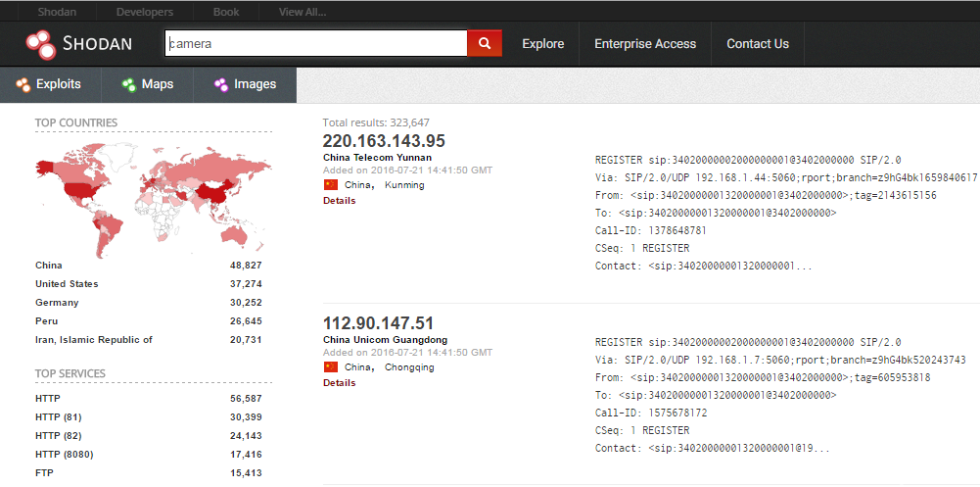
Task: Open IP result 220.163.143.95
Action: pos(384,141)
